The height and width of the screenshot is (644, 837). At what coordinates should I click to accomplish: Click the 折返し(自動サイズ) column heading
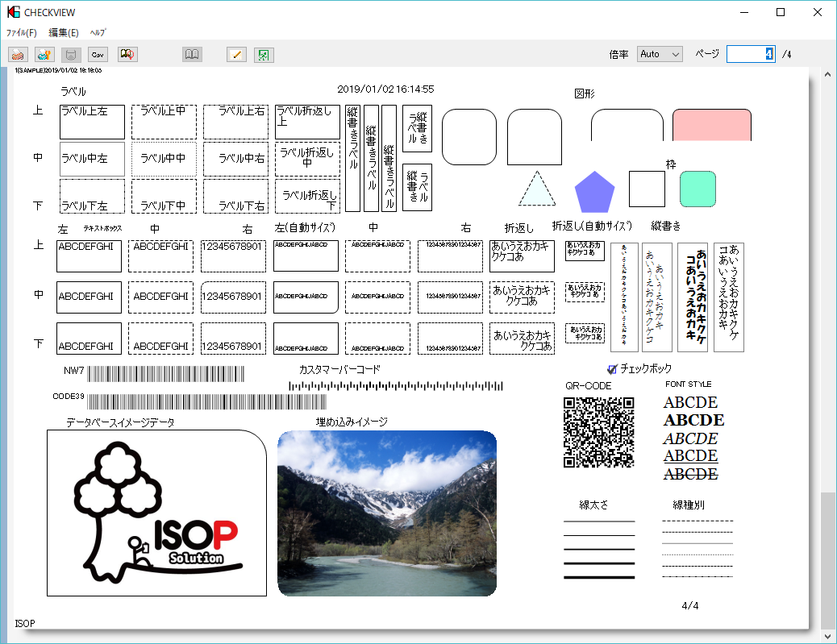point(592,226)
